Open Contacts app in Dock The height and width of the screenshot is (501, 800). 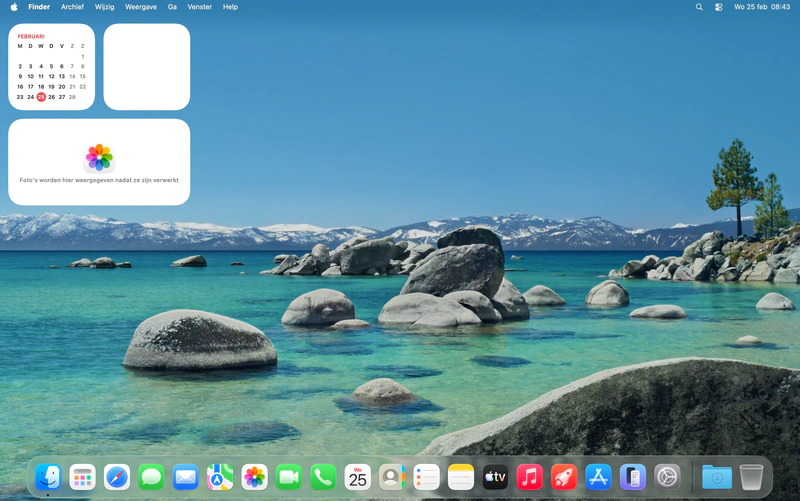click(x=392, y=478)
